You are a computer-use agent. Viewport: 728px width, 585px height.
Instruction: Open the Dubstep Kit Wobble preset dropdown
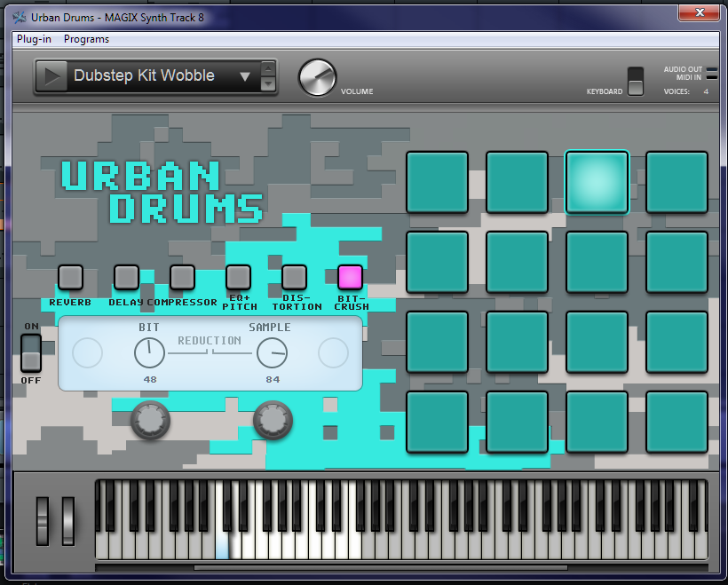[155, 76]
